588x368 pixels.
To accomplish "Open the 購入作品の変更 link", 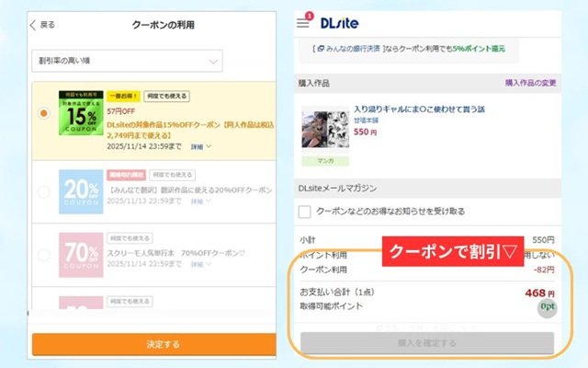I will [530, 83].
